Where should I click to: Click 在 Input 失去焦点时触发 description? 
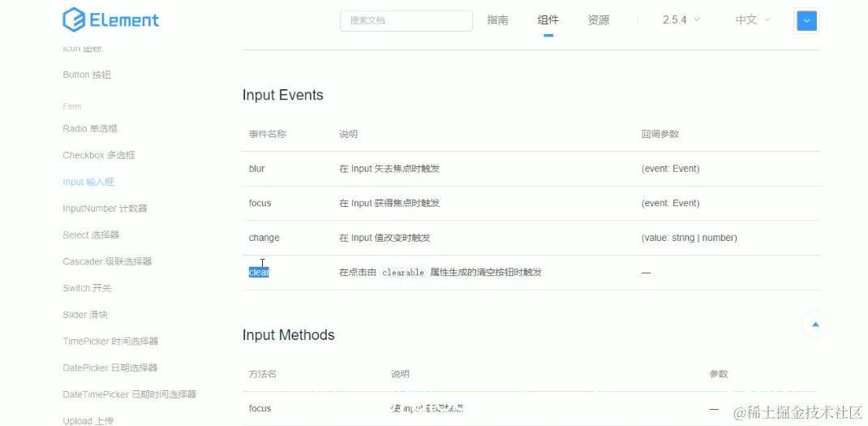(x=389, y=169)
